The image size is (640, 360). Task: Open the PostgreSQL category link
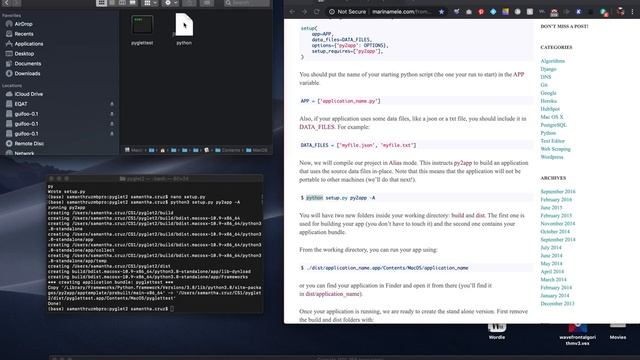tap(553, 125)
